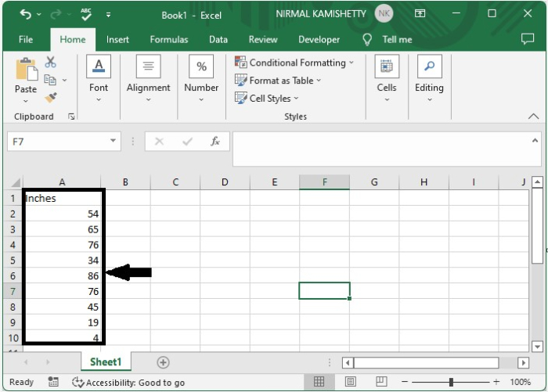Viewport: 548px width, 392px height.
Task: Open Format as Table menu
Action: click(278, 81)
